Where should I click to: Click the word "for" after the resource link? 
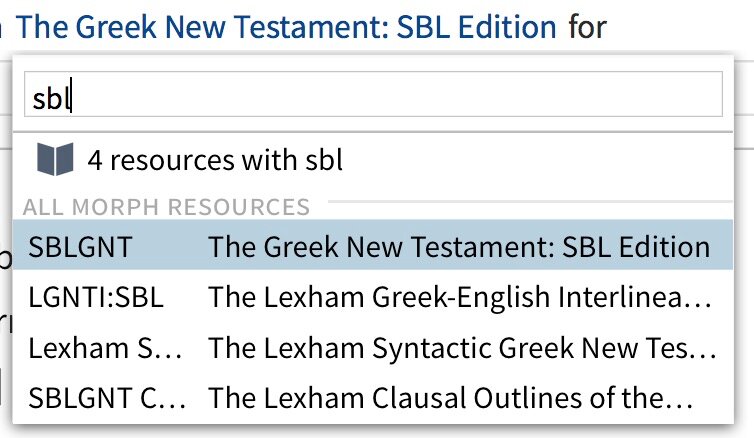coord(588,27)
